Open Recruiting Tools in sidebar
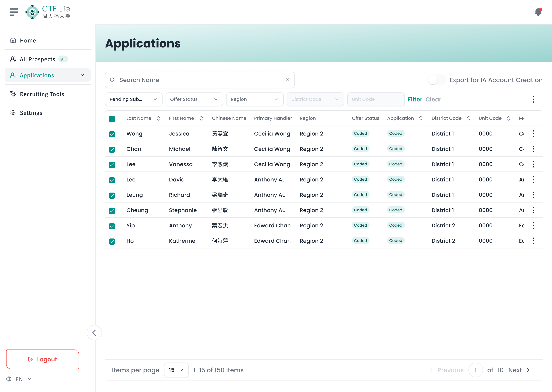The height and width of the screenshot is (392, 552). point(42,94)
